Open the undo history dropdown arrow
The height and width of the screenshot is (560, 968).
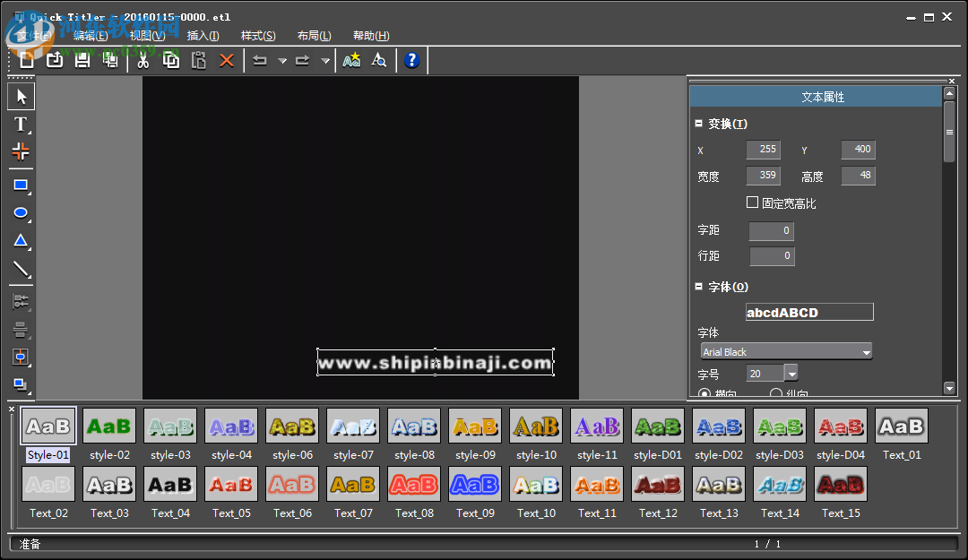coord(282,61)
